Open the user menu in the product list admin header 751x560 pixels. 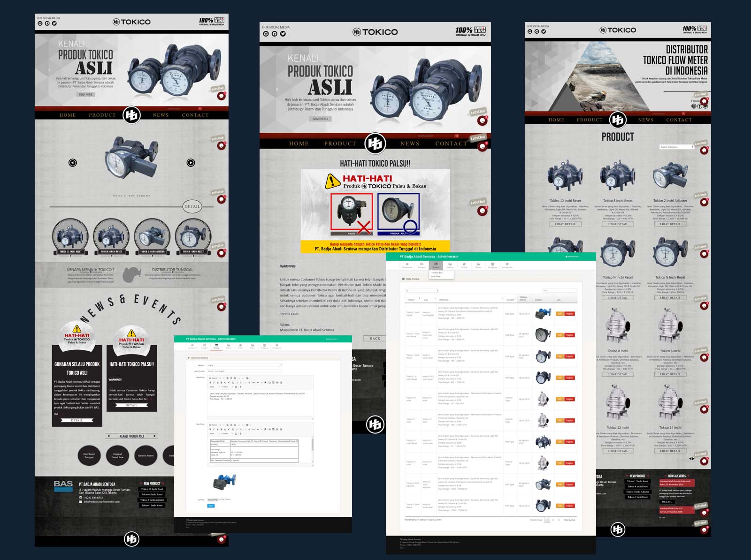(x=572, y=257)
